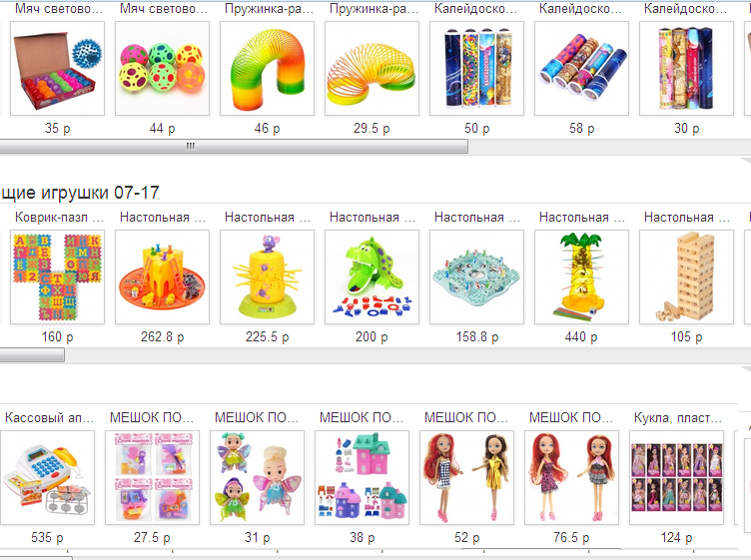Click the scrollbar thumb under the board games row
This screenshot has height=560, width=751.
coord(32,354)
